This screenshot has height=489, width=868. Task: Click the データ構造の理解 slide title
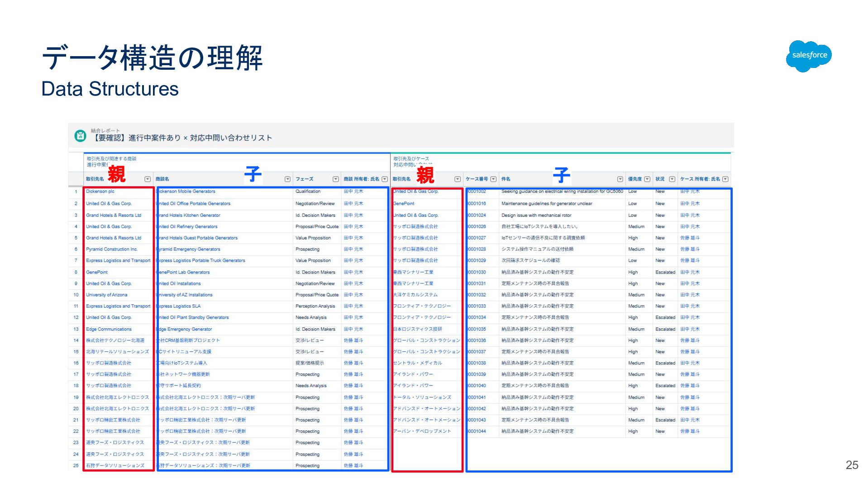152,58
